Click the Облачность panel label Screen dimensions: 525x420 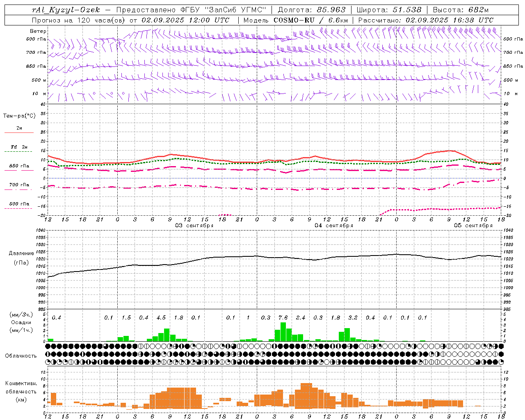[x=21, y=356]
